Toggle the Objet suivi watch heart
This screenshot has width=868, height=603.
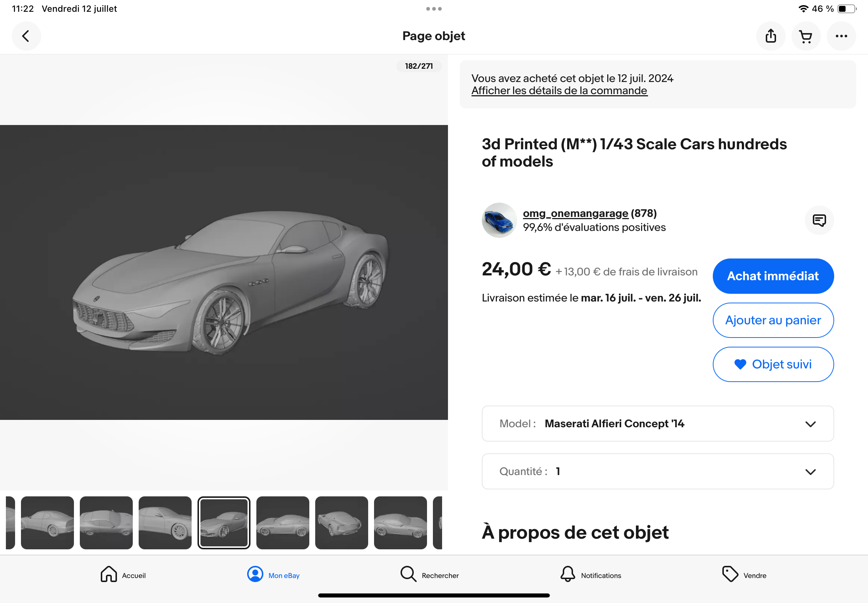[773, 364]
